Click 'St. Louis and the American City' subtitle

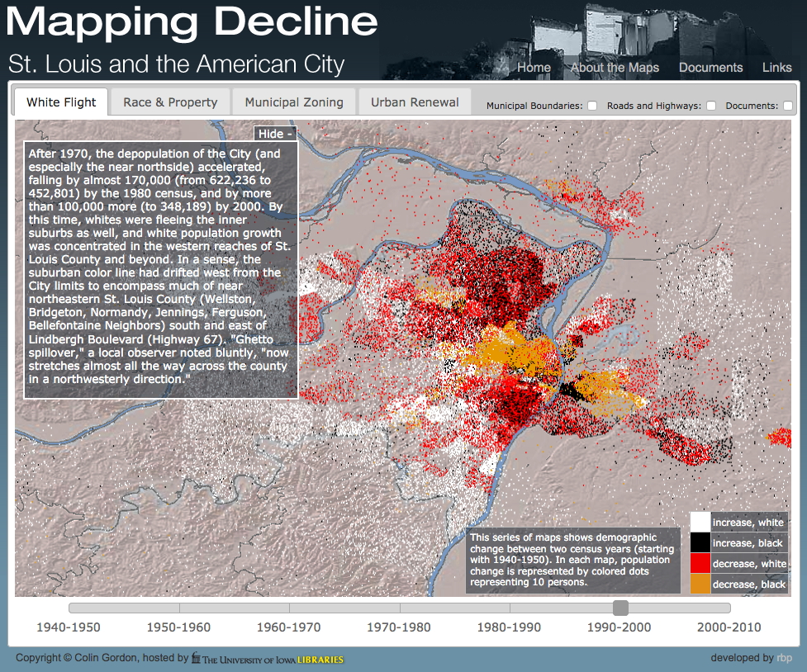click(x=177, y=64)
